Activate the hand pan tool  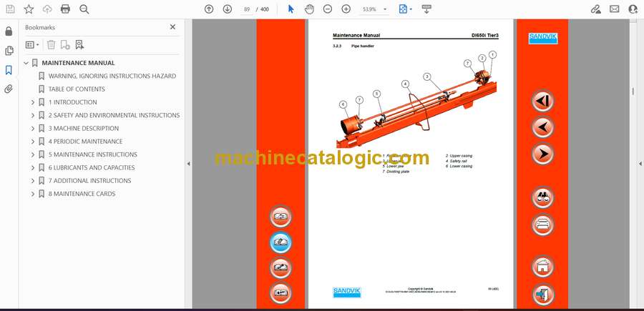coord(309,9)
